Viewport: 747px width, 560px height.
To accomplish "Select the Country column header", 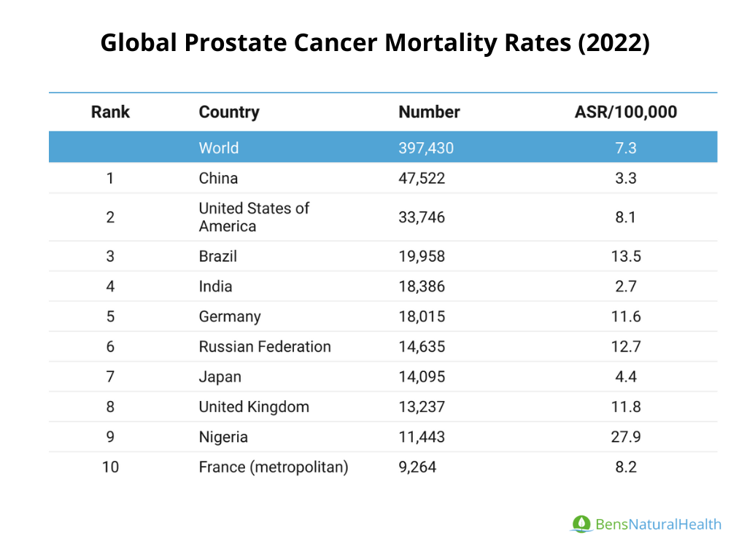I will [228, 112].
